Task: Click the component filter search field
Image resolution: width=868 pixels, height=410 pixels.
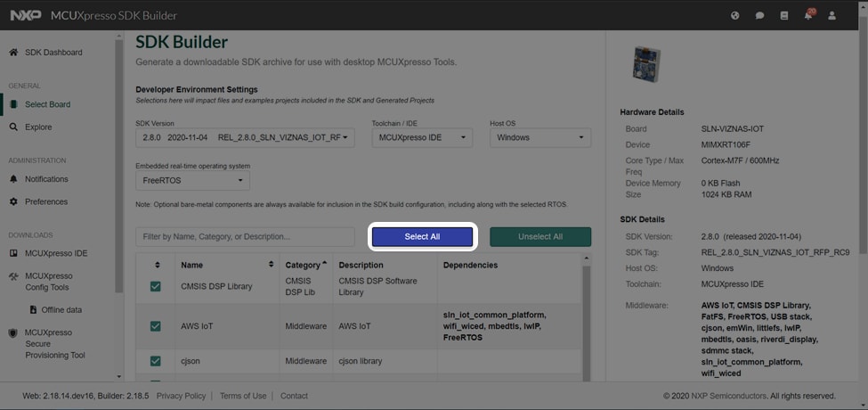Action: (x=245, y=237)
